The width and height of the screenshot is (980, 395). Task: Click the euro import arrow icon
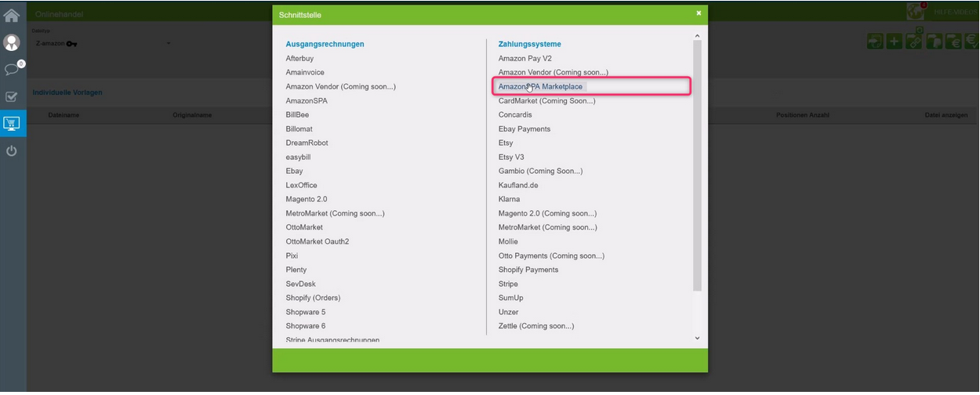tap(954, 41)
